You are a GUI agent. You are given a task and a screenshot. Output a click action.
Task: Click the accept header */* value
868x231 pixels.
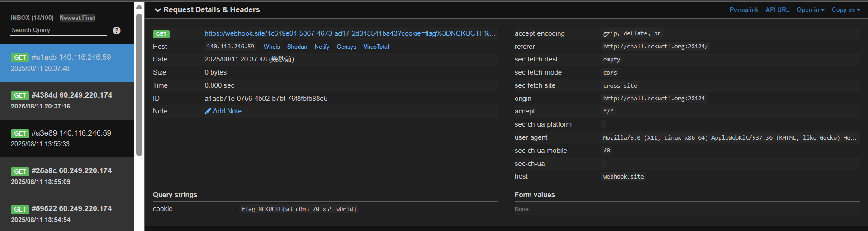tap(608, 111)
